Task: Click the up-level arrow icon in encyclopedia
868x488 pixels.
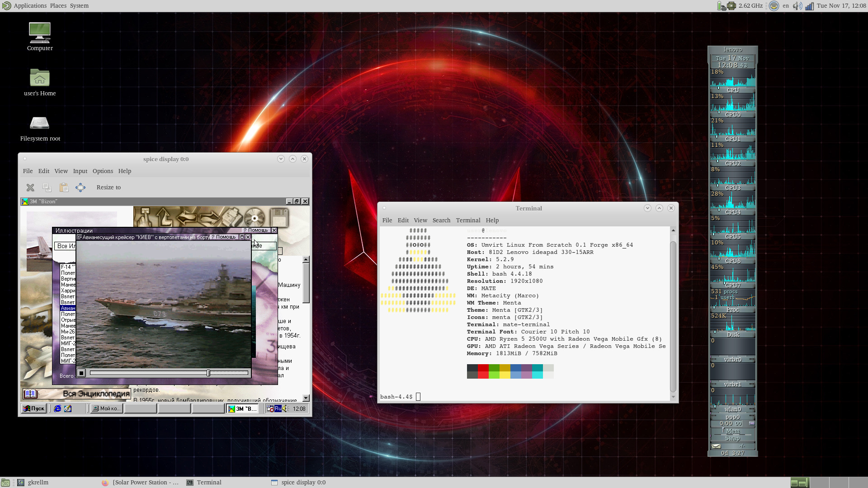Action: coord(165,218)
